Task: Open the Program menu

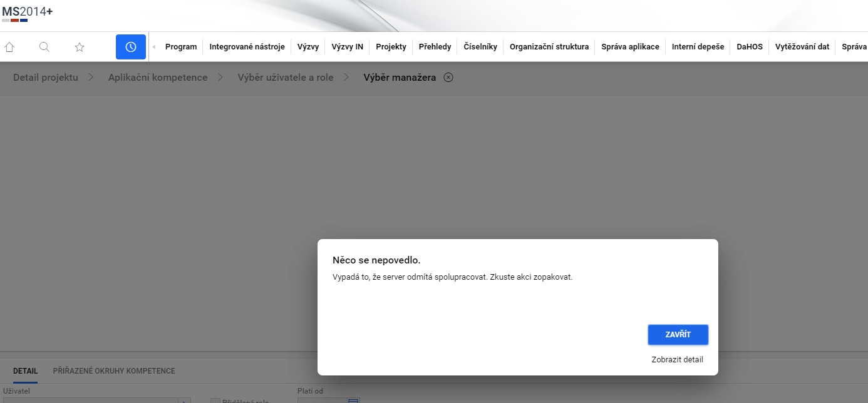Action: click(181, 47)
